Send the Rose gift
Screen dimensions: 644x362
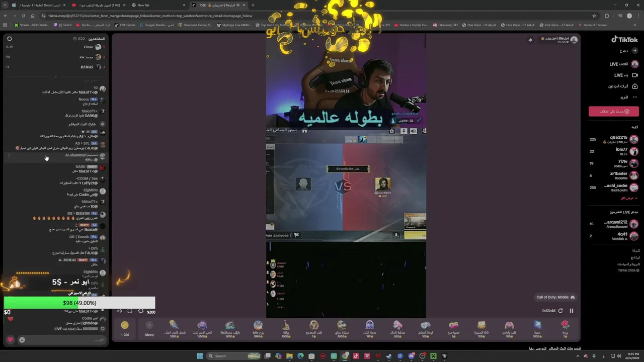pos(565,328)
